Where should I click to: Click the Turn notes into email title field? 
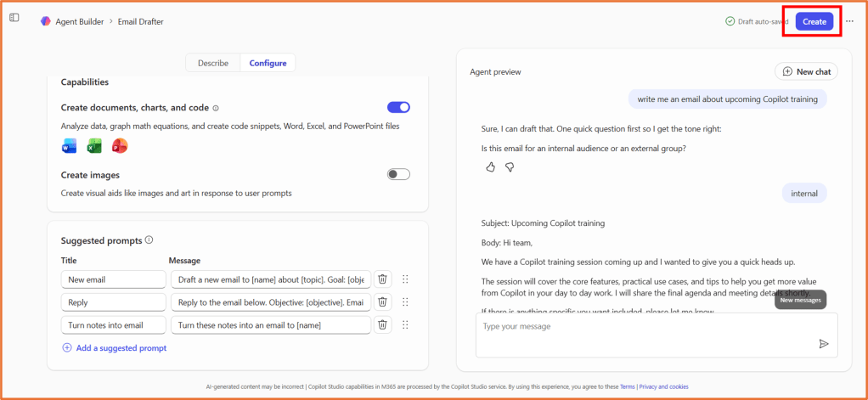114,324
